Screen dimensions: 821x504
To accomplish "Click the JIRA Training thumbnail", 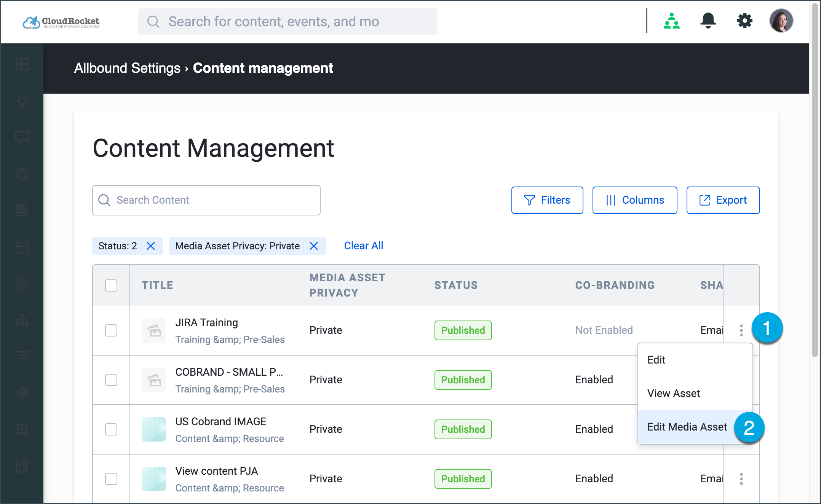I will [154, 330].
